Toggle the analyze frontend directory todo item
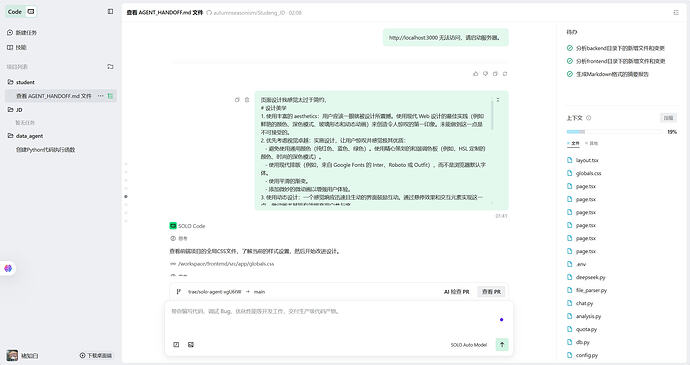Image resolution: width=690 pixels, height=365 pixels. [616, 61]
